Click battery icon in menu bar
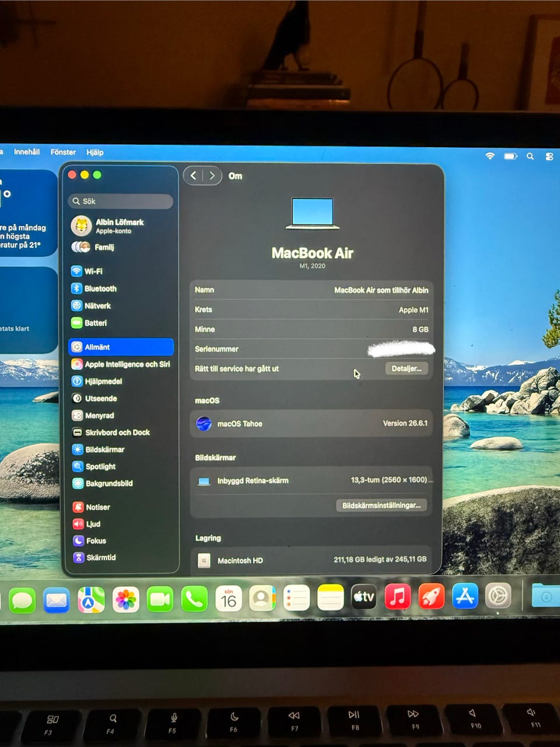The width and height of the screenshot is (560, 747). (x=511, y=156)
